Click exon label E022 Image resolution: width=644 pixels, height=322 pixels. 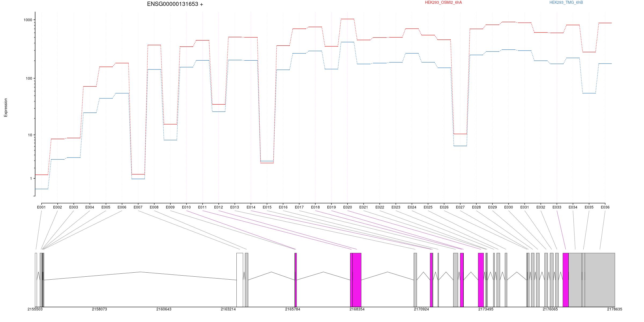(380, 207)
